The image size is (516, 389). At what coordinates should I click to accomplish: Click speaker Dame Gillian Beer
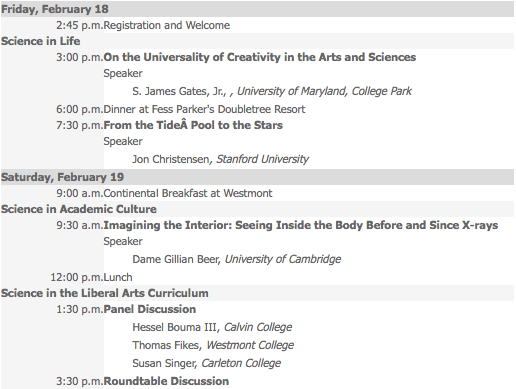click(x=176, y=259)
